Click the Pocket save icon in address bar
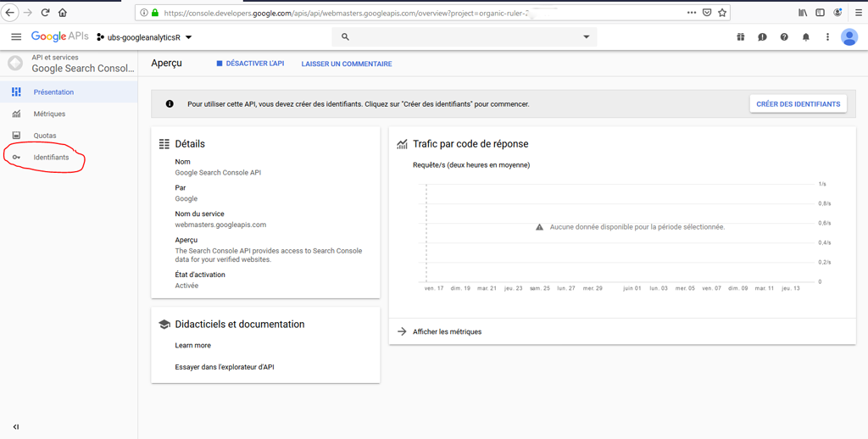This screenshot has height=439, width=868. coord(707,12)
